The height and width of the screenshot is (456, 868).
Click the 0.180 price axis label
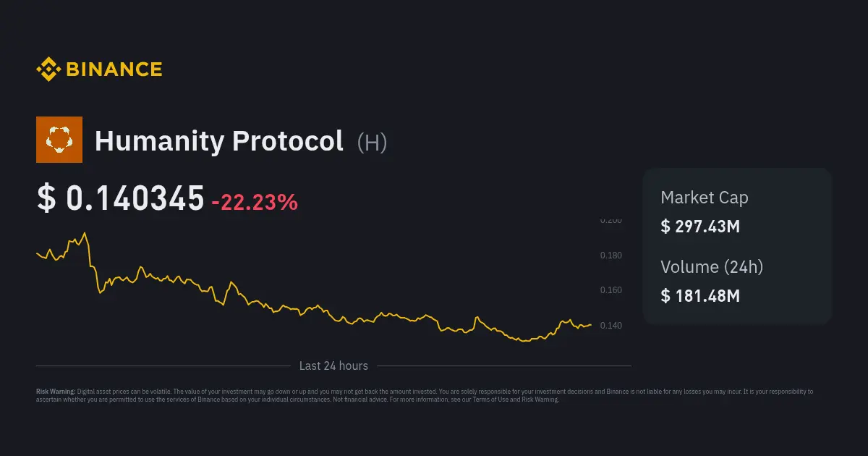(x=610, y=256)
